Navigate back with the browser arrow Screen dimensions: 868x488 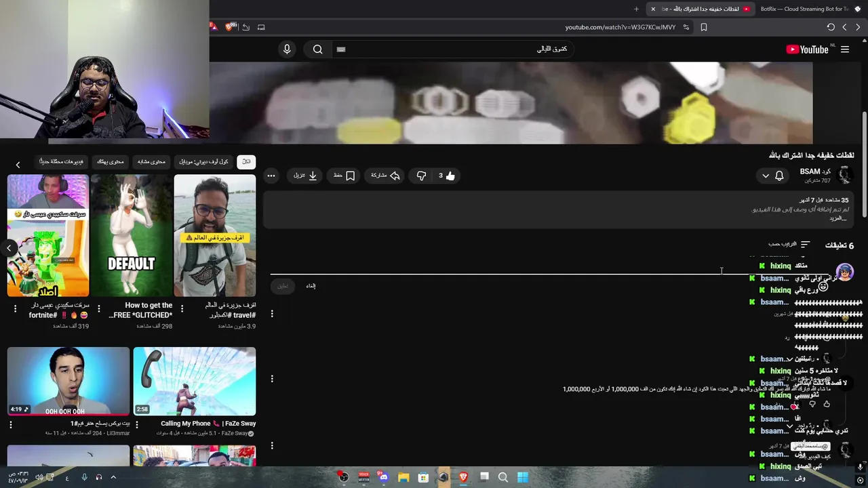[x=858, y=27]
